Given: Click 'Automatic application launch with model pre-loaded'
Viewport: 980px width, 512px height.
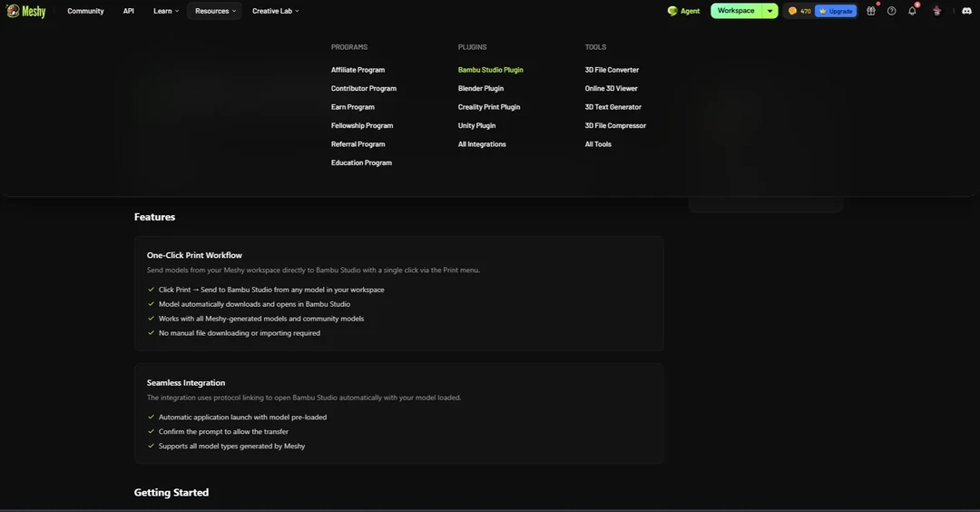Looking at the screenshot, I should [242, 417].
